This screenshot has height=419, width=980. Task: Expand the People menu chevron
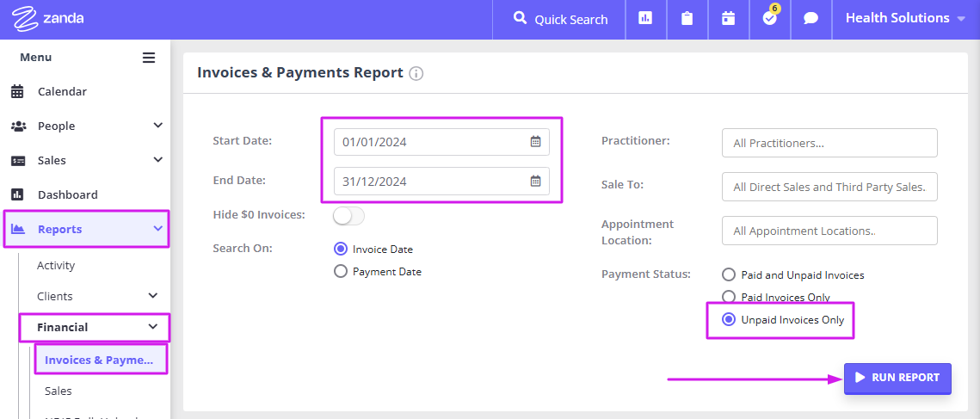point(157,126)
